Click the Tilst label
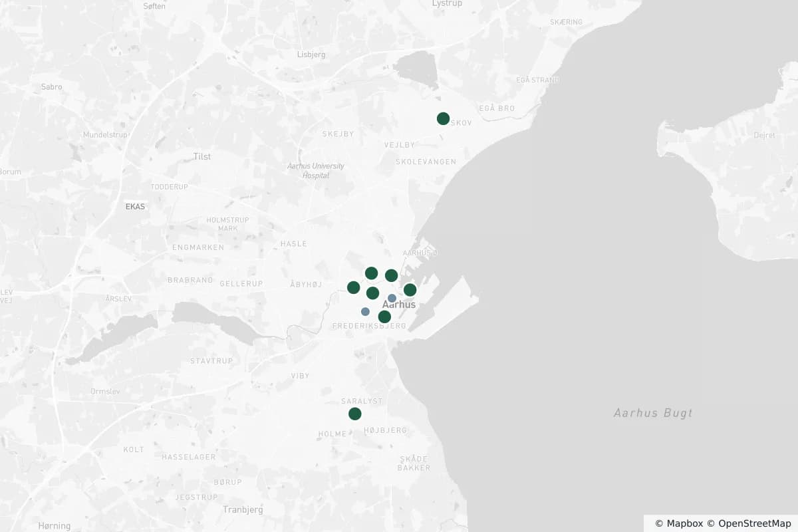Screen dimensions: 798x532 click(x=201, y=156)
